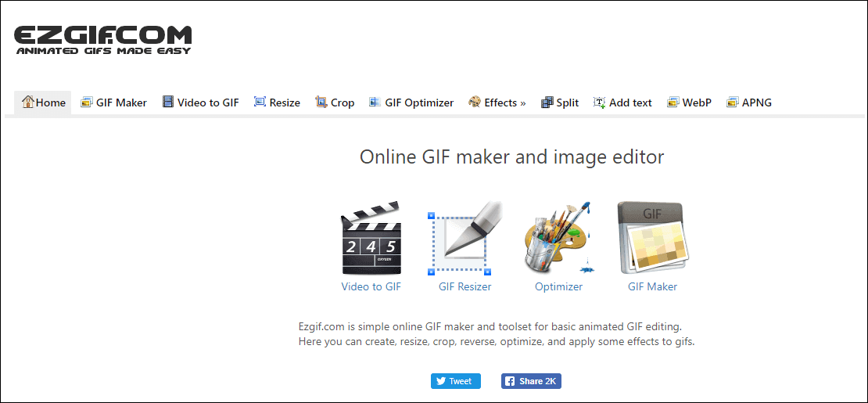
Task: Click the Add text menu icon
Action: [600, 102]
